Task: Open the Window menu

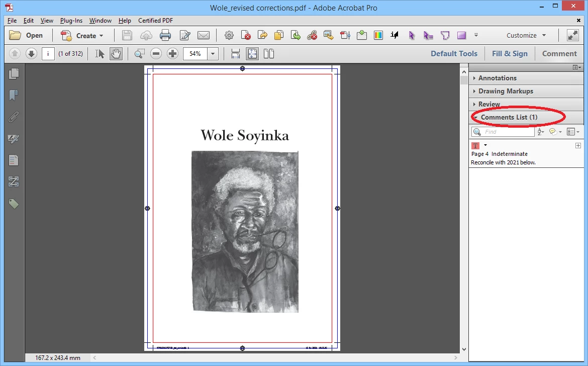Action: coord(100,20)
